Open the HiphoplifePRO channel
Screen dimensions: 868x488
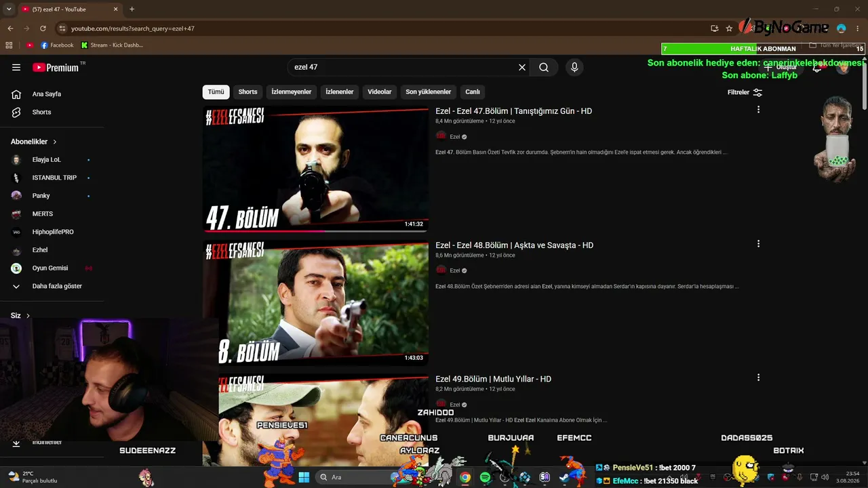(x=52, y=232)
